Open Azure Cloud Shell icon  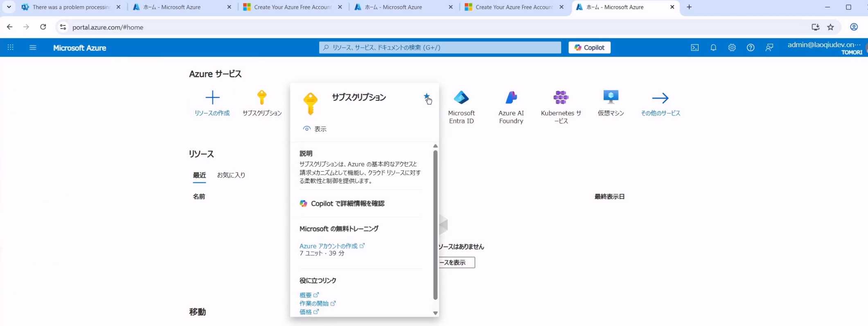(x=694, y=48)
